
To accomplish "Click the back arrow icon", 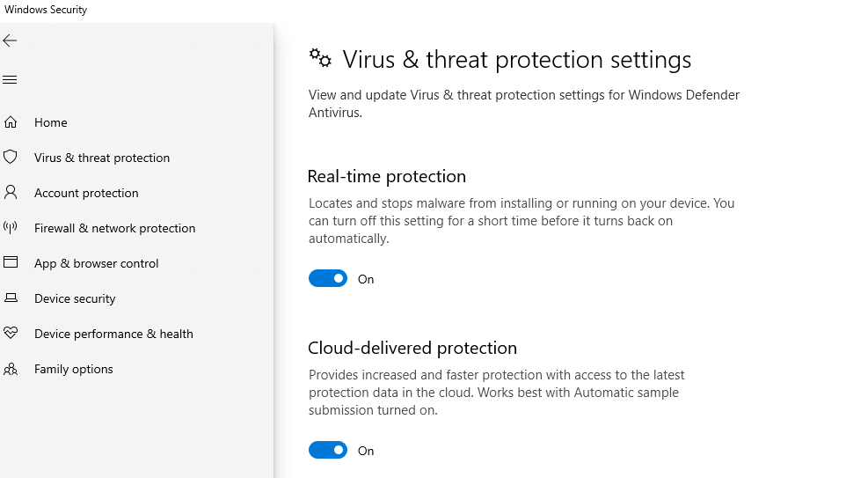I will click(x=10, y=40).
